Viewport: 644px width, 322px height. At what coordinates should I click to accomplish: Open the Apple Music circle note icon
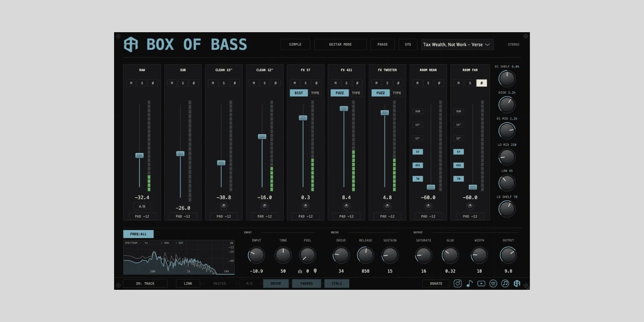click(505, 283)
